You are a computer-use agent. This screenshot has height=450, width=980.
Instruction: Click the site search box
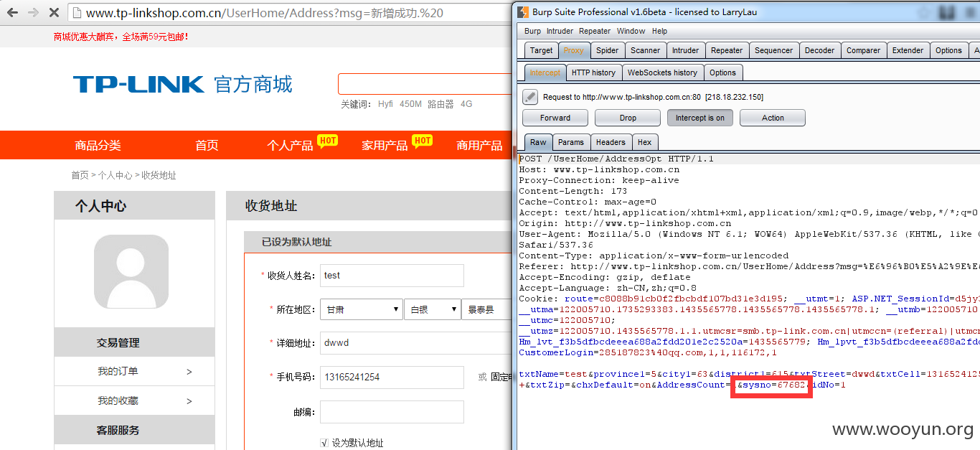tap(425, 84)
